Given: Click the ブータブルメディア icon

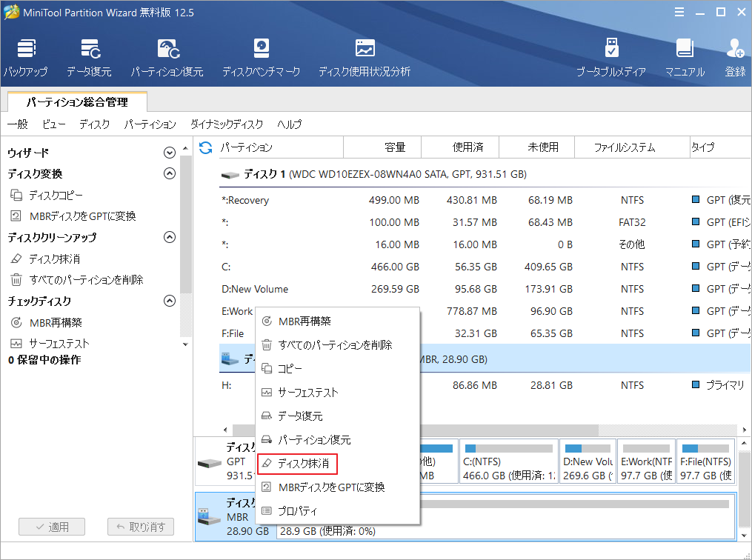Looking at the screenshot, I should pos(611,56).
